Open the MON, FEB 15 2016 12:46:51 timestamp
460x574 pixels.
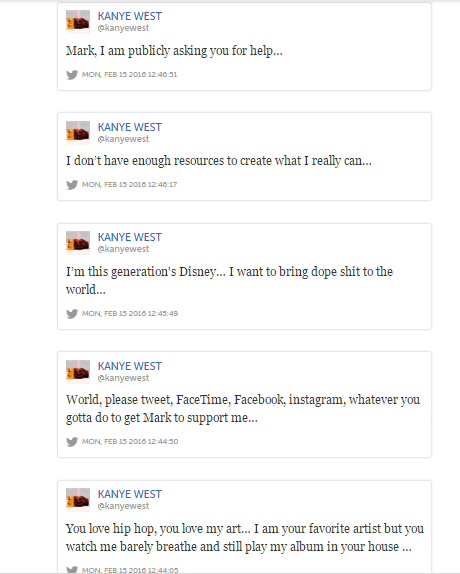point(130,75)
